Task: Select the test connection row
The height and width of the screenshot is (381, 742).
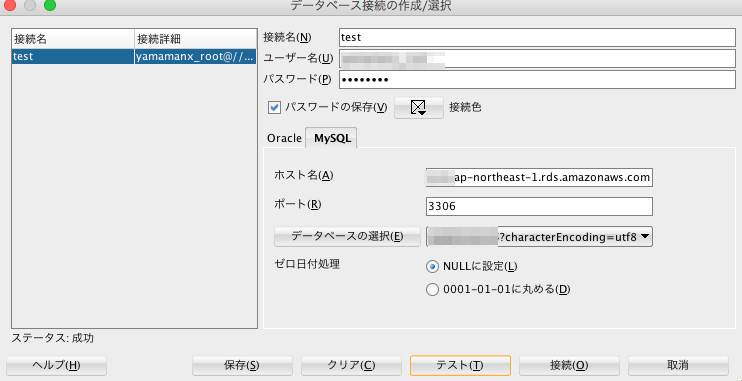Action: pos(134,57)
